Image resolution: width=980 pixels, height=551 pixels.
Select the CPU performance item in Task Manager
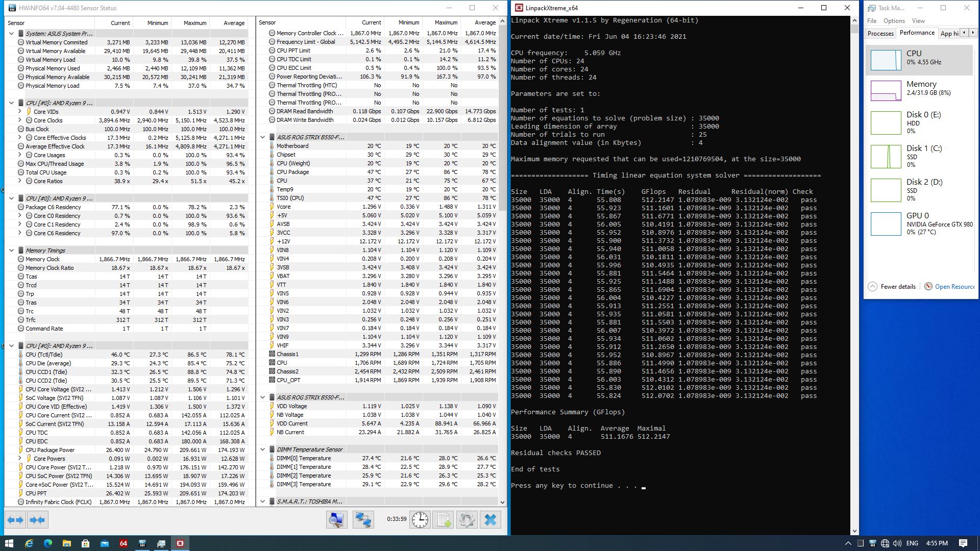coord(919,60)
